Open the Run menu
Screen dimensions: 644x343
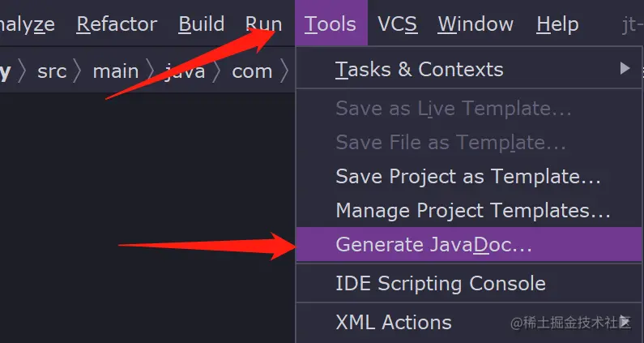pyautogui.click(x=263, y=24)
